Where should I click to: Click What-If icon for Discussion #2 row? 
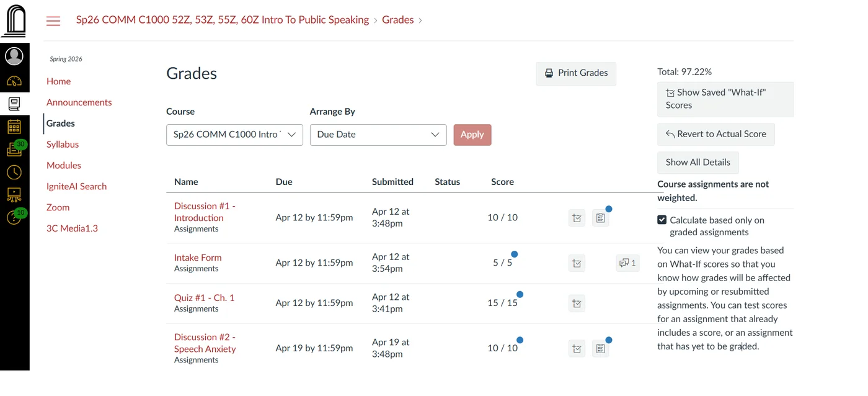coord(577,349)
